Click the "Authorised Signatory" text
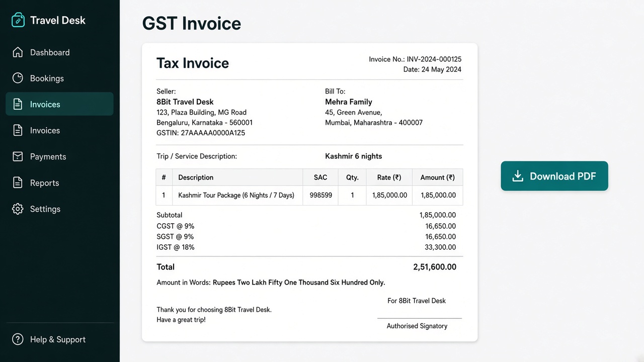The image size is (644, 362). (417, 326)
